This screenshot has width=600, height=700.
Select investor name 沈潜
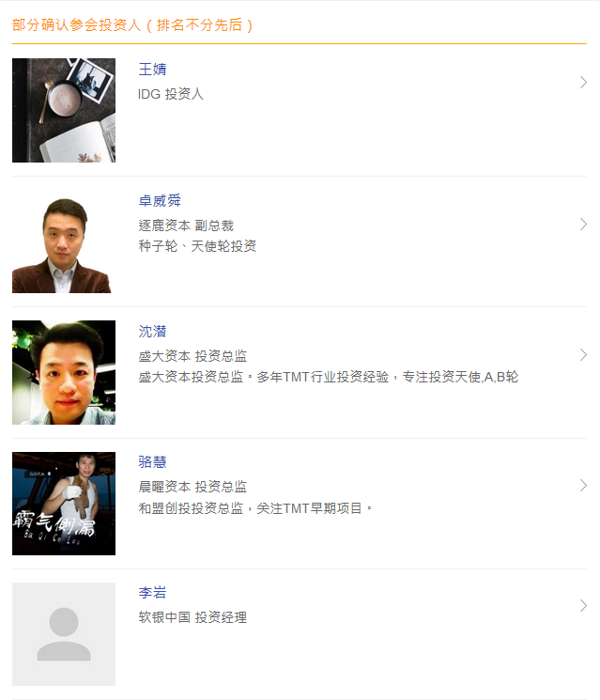pos(152,332)
